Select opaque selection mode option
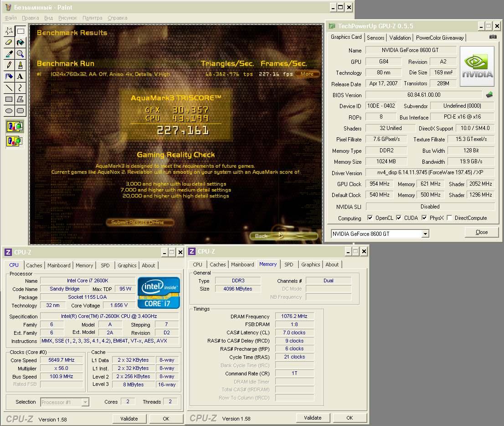504x426 pixels. tap(15, 126)
